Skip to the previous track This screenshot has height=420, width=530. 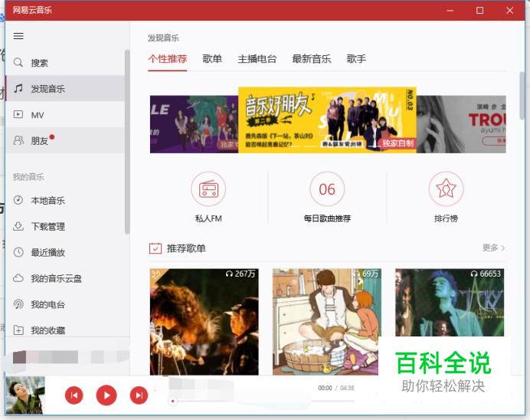tap(74, 395)
